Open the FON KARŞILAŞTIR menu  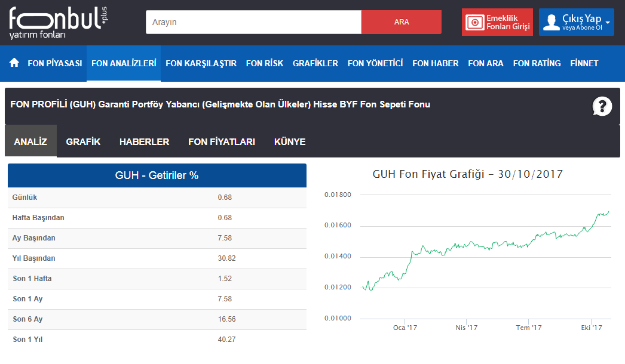click(201, 63)
